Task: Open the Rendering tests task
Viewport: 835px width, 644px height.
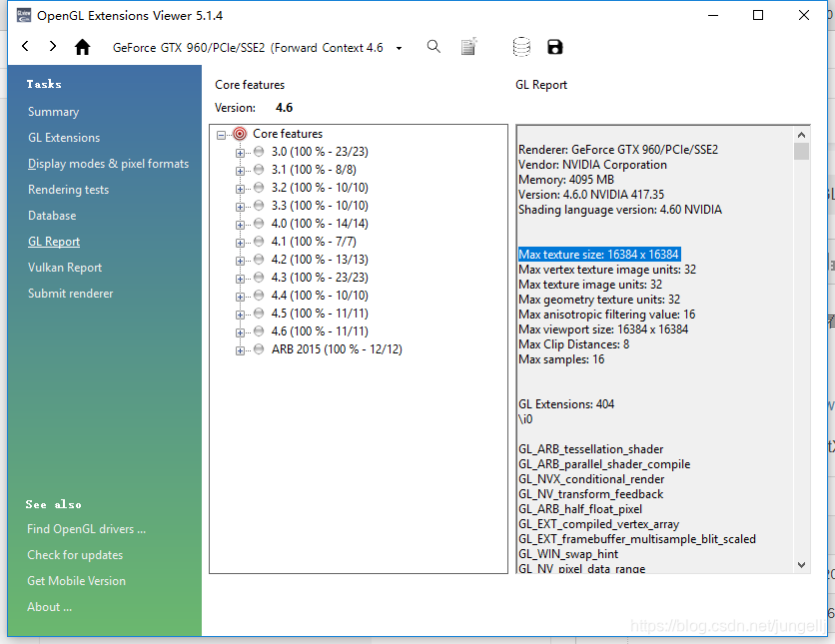Action: coord(68,190)
